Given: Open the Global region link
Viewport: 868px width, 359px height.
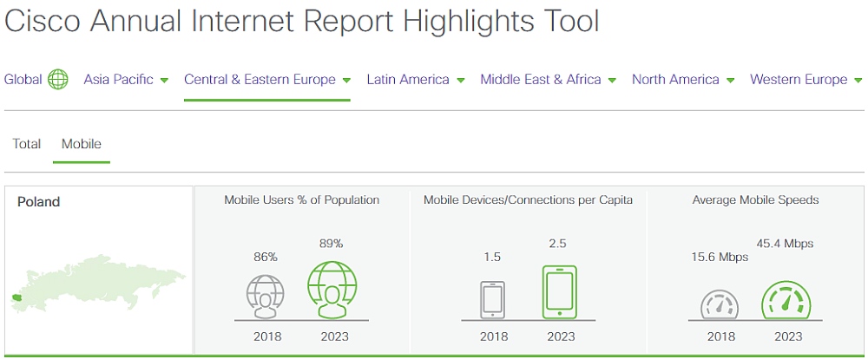Looking at the screenshot, I should coord(23,80).
